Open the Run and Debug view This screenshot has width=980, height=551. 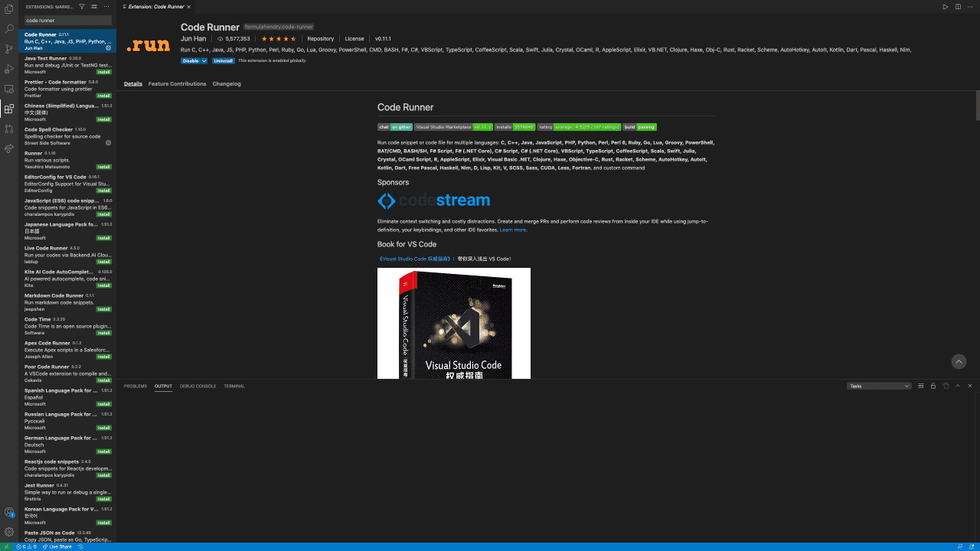(x=9, y=69)
